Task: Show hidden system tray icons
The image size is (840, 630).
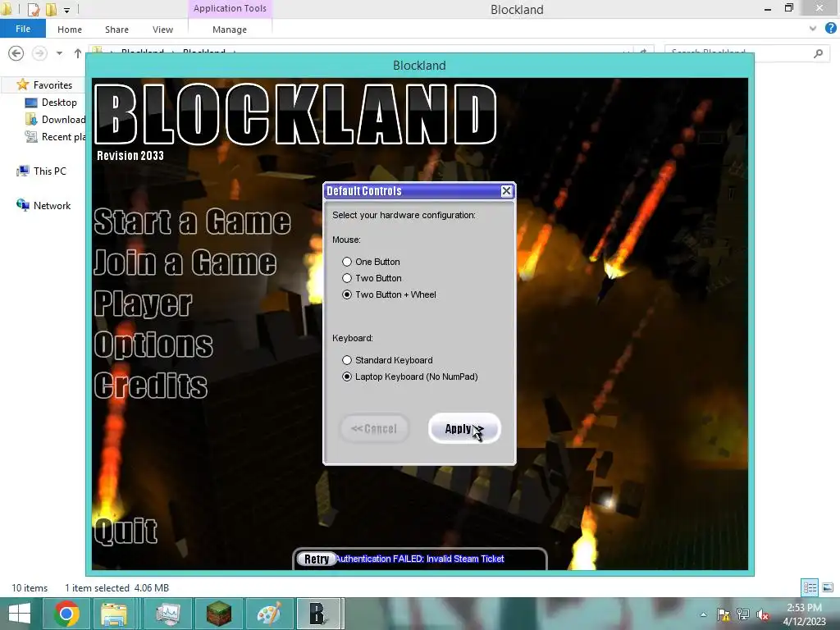Action: (703, 614)
